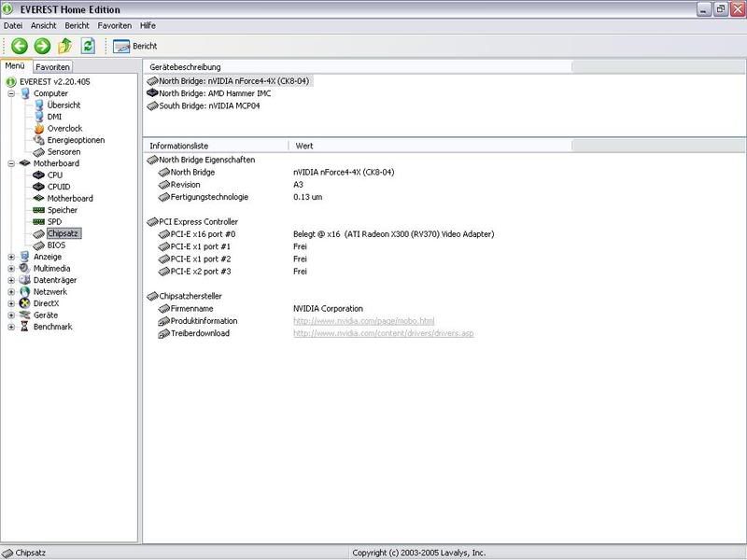Click the Wert column header
This screenshot has height=560, width=747.
pos(430,146)
